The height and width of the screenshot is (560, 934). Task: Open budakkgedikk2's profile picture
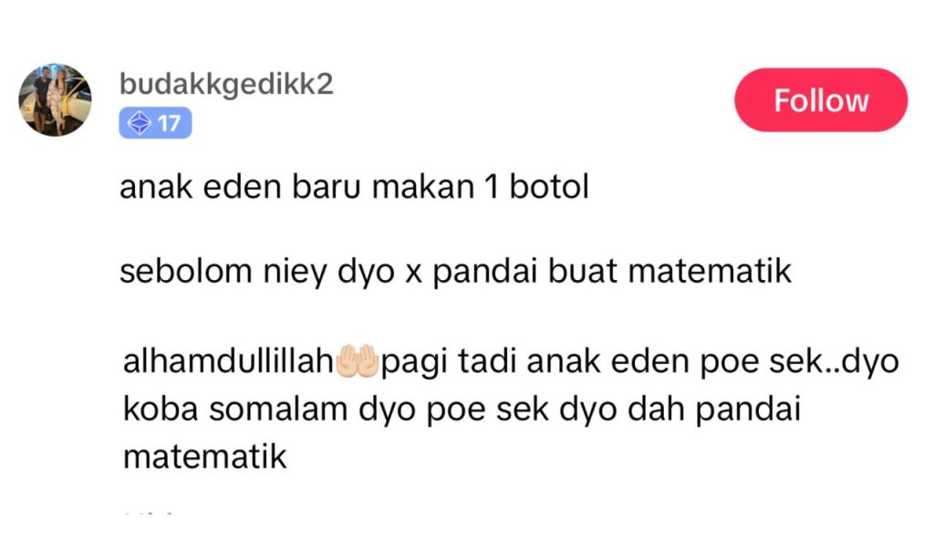55,99
